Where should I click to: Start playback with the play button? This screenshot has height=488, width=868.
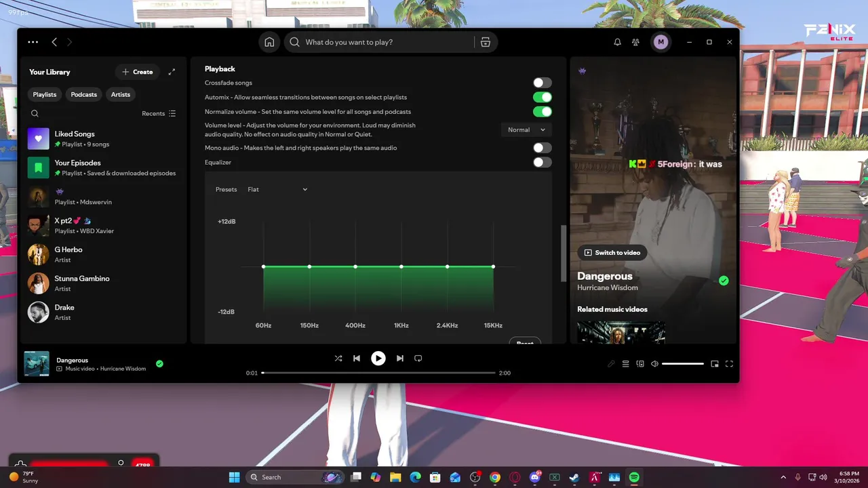pos(378,358)
